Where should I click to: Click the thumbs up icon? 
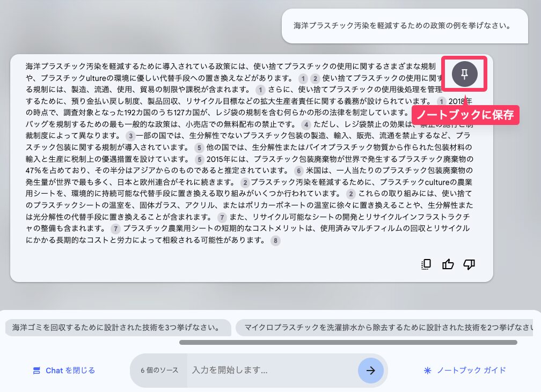(448, 264)
